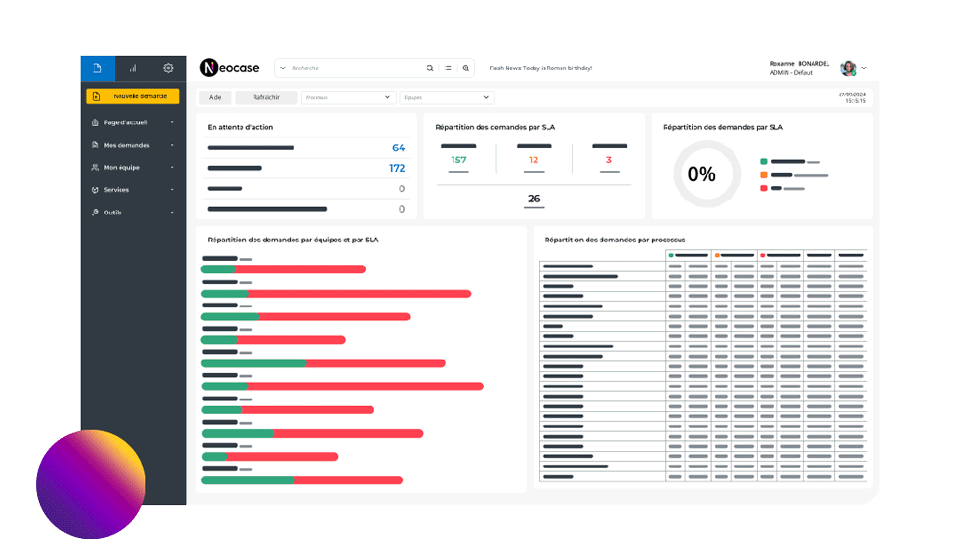The image size is (960, 560).
Task: Expand Mes demandes submenu arrow
Action: 172,145
